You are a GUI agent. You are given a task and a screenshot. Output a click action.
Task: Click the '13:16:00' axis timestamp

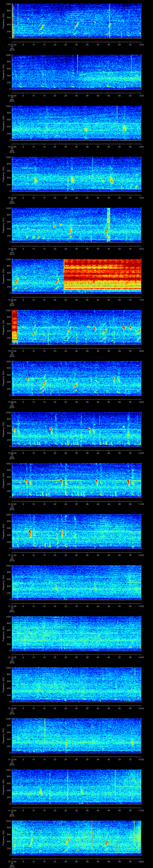tap(12, 810)
